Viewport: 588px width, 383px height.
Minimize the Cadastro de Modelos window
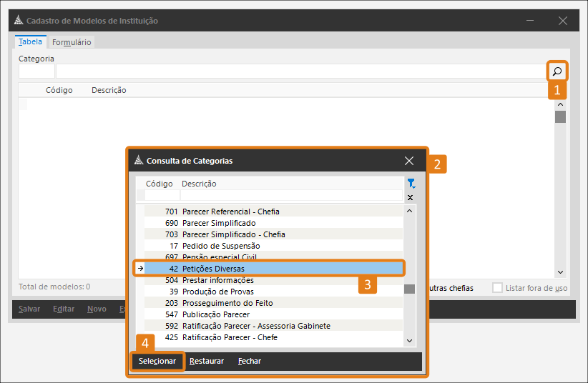click(529, 21)
